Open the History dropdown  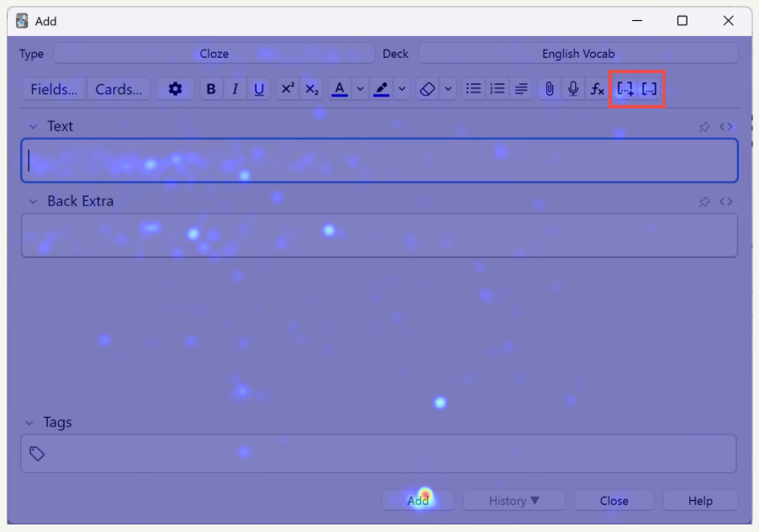coord(514,501)
